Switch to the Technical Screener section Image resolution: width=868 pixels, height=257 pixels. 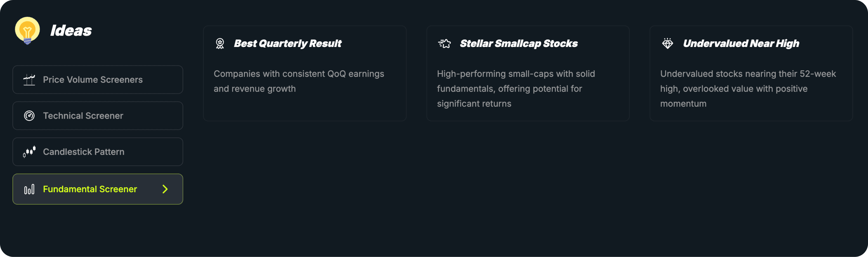click(97, 115)
